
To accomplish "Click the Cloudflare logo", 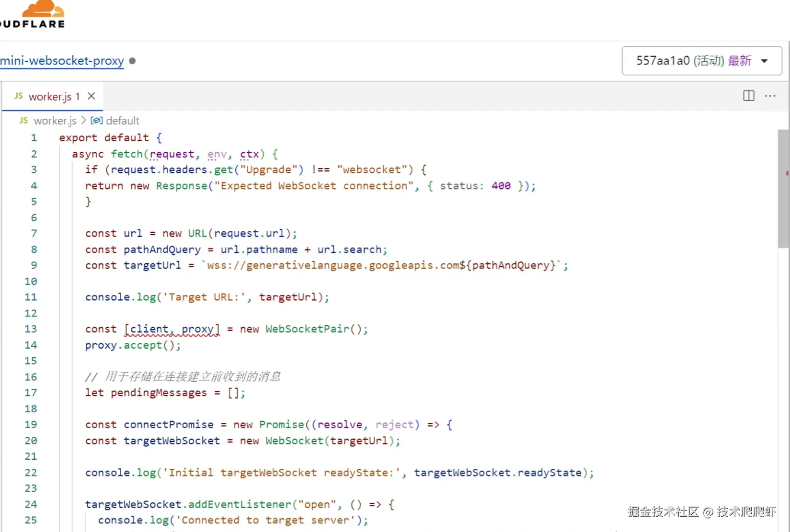I will pos(33,14).
